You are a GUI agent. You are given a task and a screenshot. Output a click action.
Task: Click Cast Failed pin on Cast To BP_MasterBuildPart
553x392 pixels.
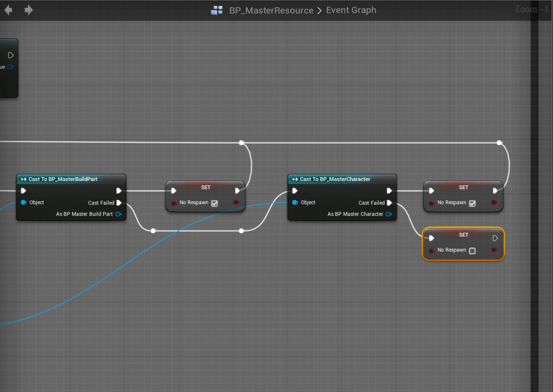tap(119, 203)
